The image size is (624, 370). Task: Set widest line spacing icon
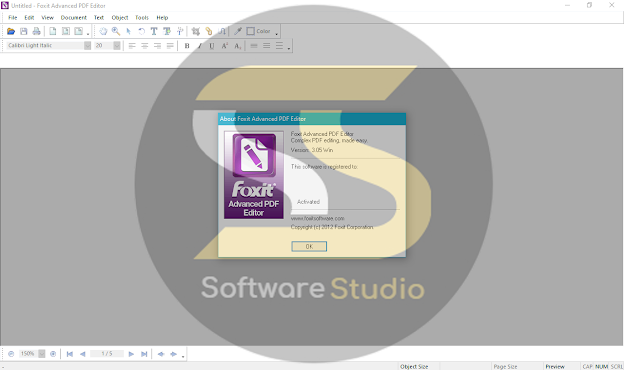click(279, 46)
